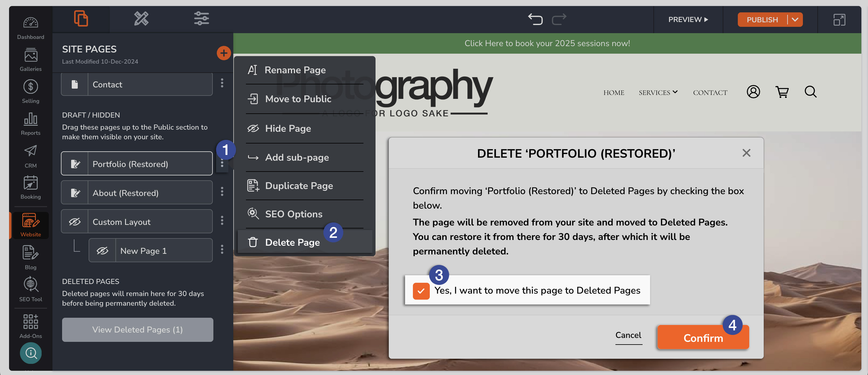The width and height of the screenshot is (868, 375).
Task: Open the Dashboard section
Action: click(31, 28)
